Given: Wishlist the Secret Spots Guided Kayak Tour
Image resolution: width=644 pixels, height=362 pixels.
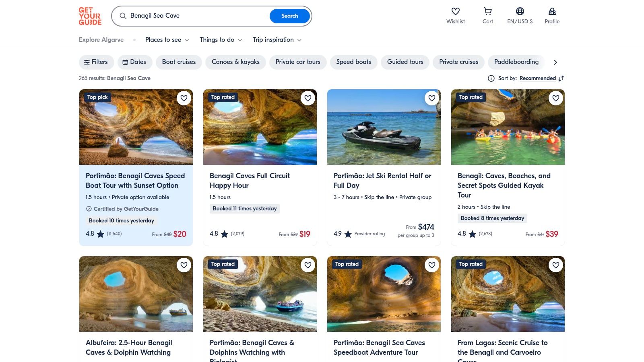Looking at the screenshot, I should coord(556,98).
